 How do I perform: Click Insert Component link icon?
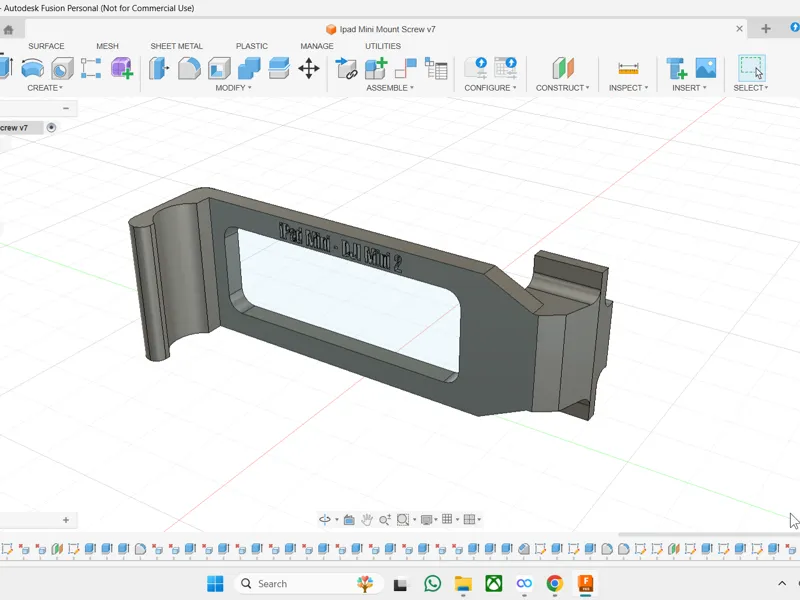[x=346, y=68]
